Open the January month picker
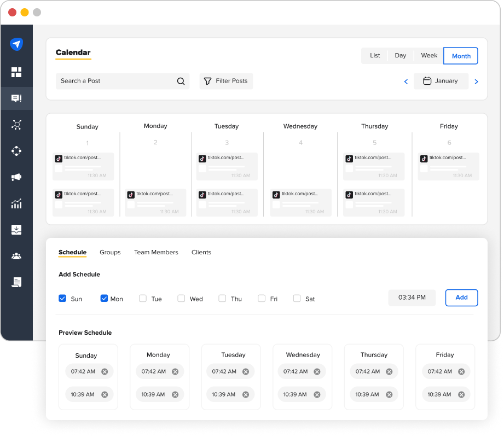The width and height of the screenshot is (504, 437). 441,81
